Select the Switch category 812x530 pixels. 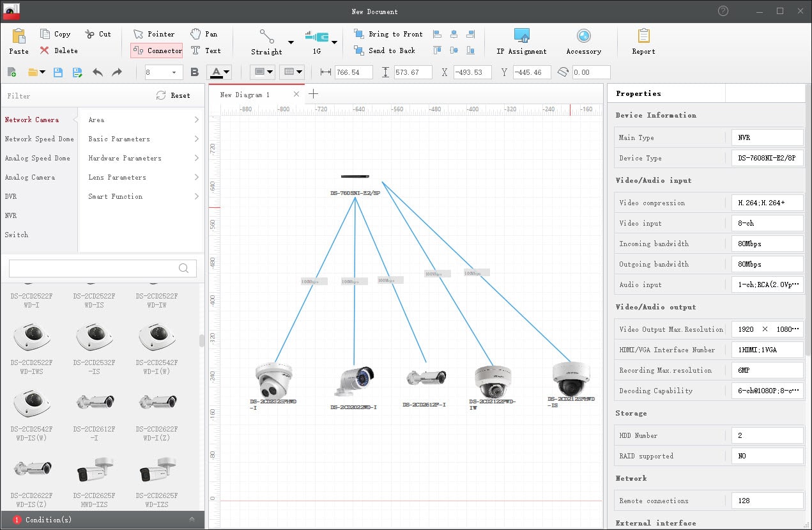(16, 235)
